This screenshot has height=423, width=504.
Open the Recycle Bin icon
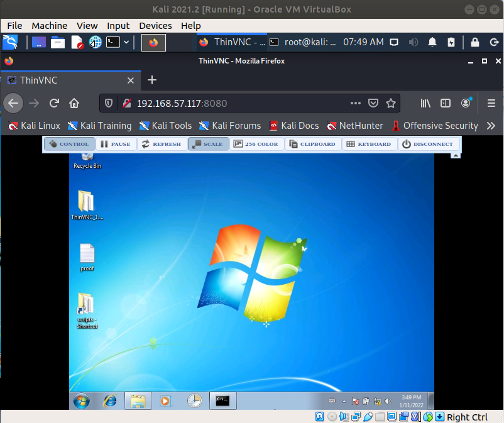pyautogui.click(x=87, y=161)
